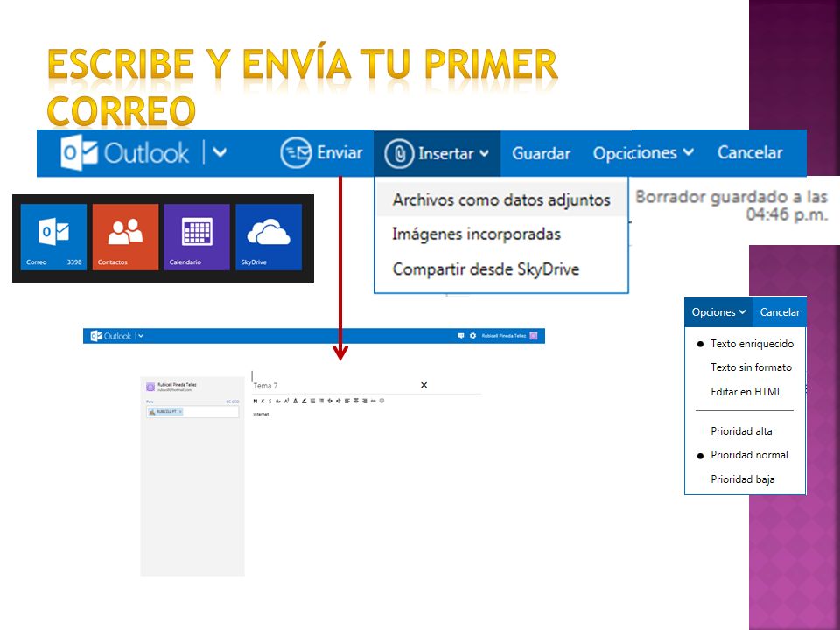Open the settings gear icon

click(472, 336)
